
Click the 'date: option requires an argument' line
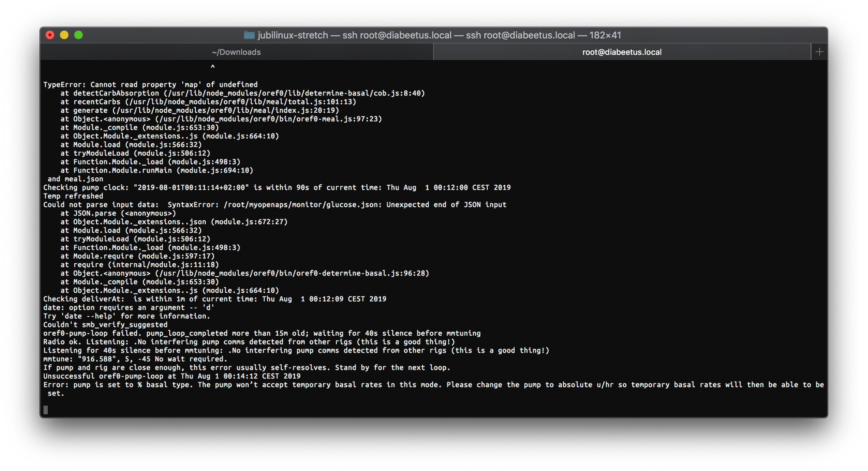point(129,307)
